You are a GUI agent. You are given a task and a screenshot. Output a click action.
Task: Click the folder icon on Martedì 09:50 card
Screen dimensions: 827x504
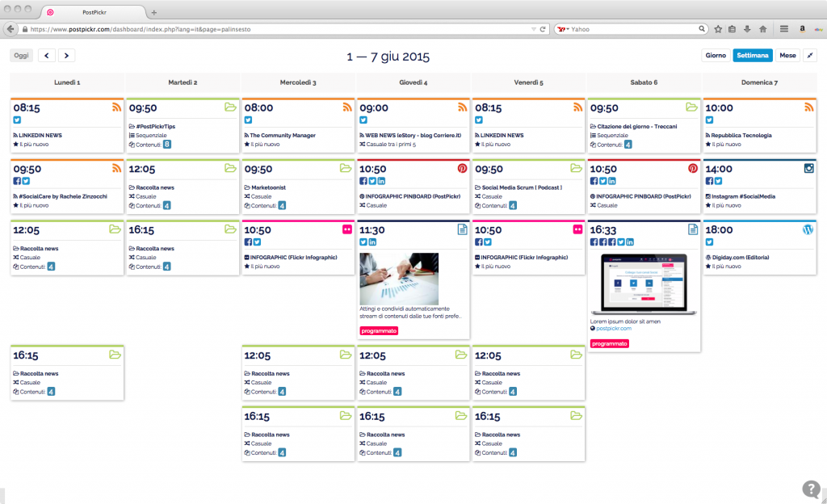coord(231,107)
